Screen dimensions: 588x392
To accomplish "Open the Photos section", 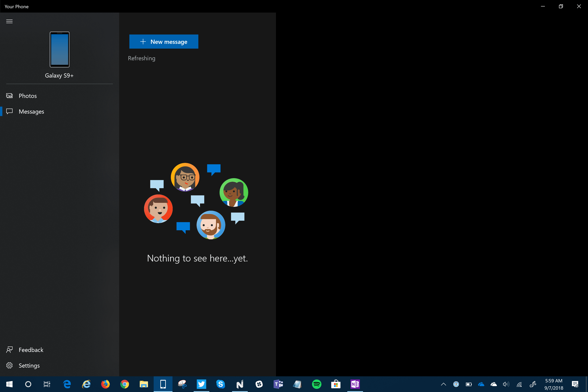I will (27, 96).
